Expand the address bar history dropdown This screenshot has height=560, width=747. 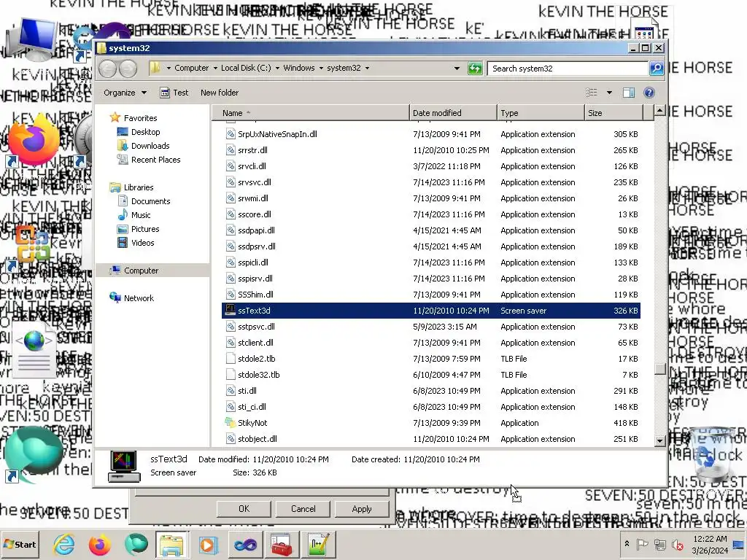pyautogui.click(x=457, y=68)
